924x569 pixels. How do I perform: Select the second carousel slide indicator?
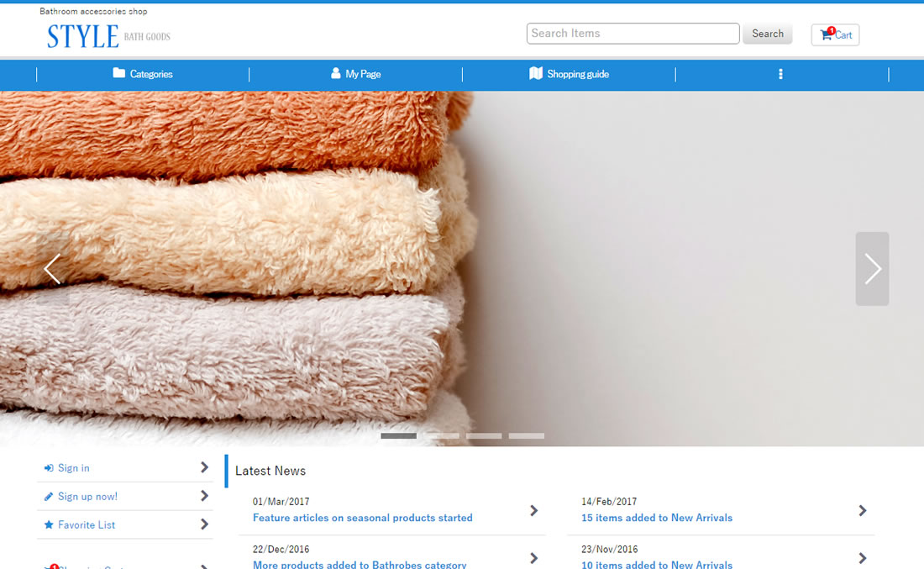tap(441, 436)
